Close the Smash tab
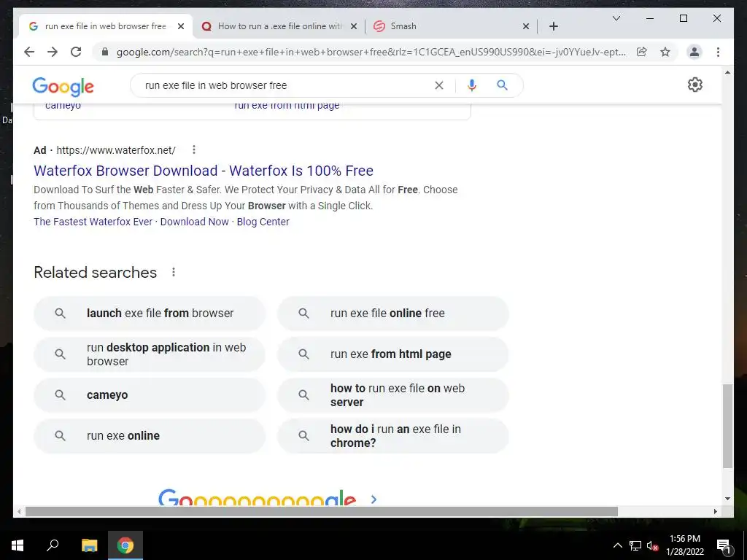Screen dimensions: 747x560 (526, 27)
